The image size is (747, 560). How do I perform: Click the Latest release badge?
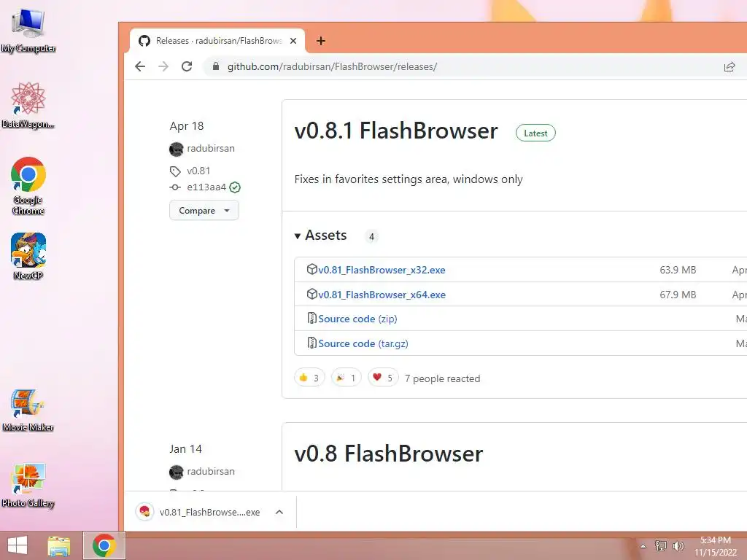(535, 133)
